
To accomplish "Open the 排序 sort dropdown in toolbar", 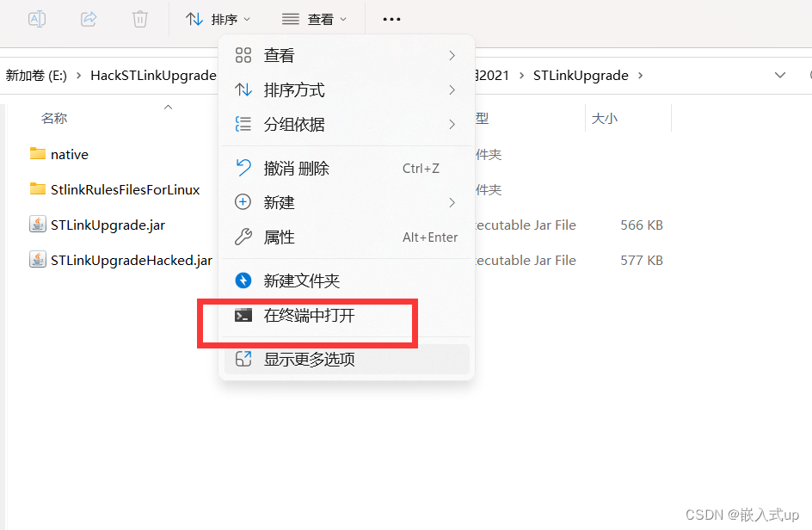I will (218, 19).
